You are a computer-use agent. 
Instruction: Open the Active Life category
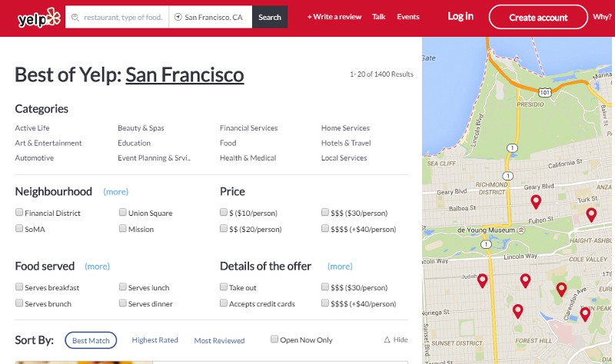[32, 128]
